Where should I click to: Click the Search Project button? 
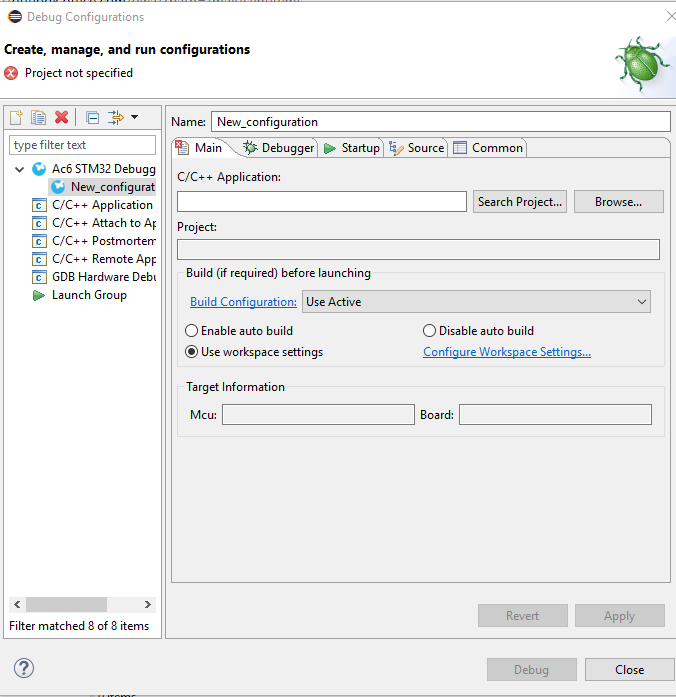click(x=520, y=202)
